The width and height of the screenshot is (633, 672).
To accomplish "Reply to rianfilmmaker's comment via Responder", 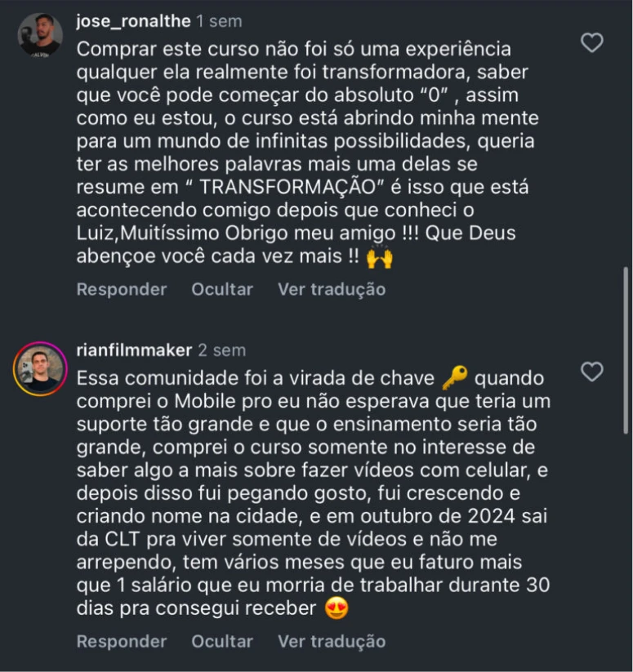I will click(122, 641).
